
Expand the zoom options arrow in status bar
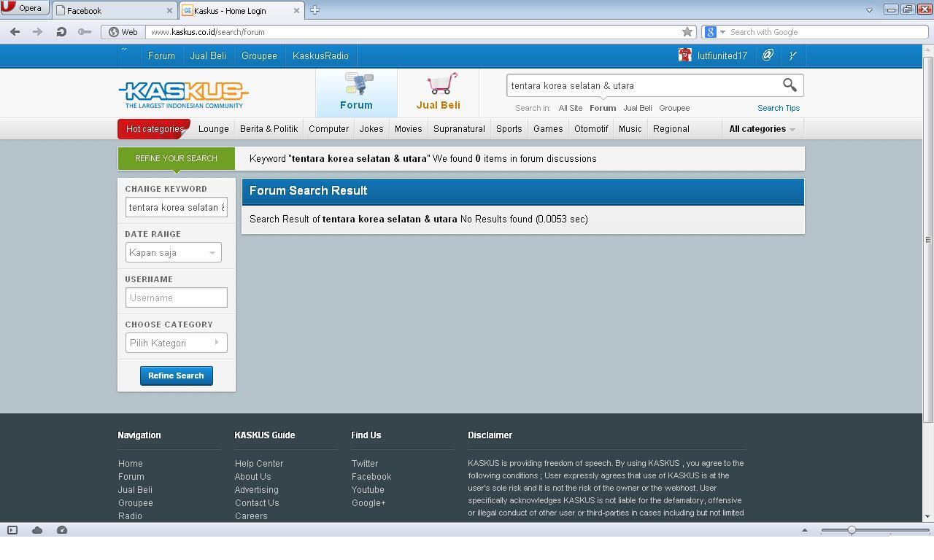point(805,530)
